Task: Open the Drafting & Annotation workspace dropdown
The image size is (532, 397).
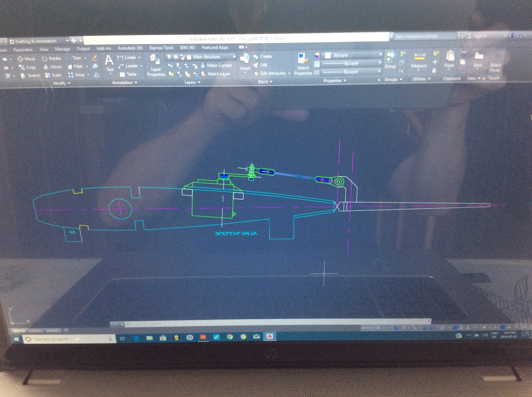Action: point(67,41)
